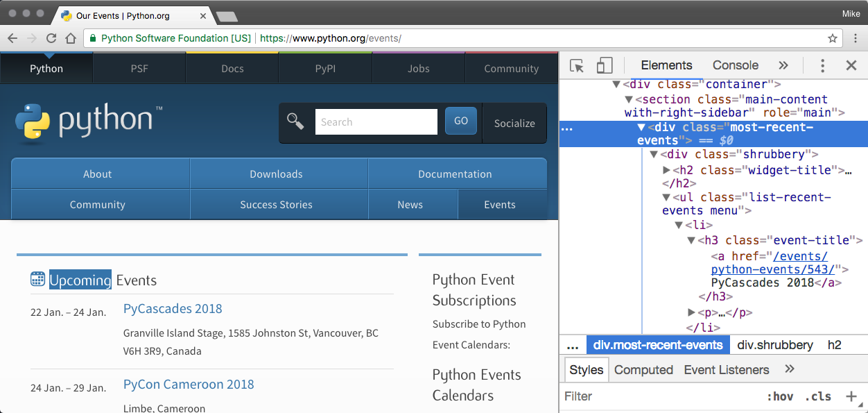Switch to the Console tab
Viewport: 868px width, 413px height.
pyautogui.click(x=735, y=66)
